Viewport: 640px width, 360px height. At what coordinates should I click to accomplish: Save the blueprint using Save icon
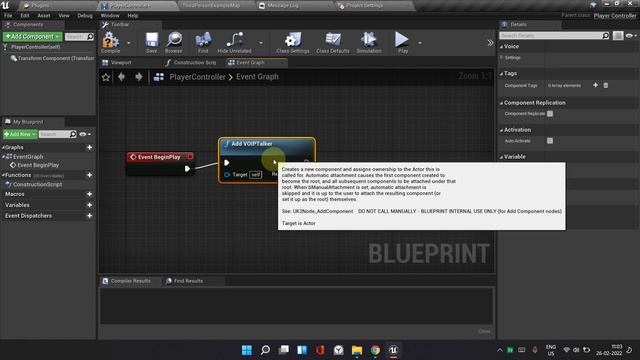(x=151, y=42)
